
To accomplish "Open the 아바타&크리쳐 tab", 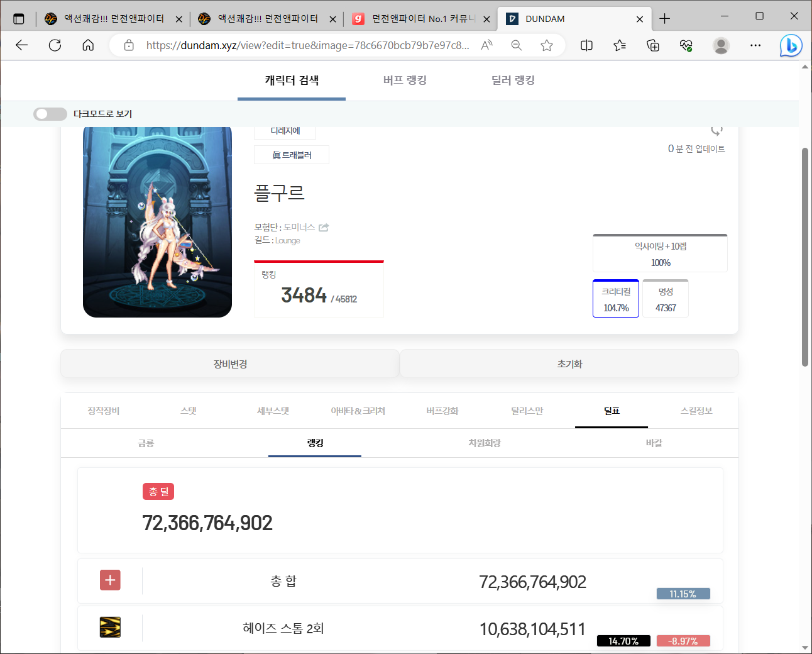I will click(x=358, y=411).
